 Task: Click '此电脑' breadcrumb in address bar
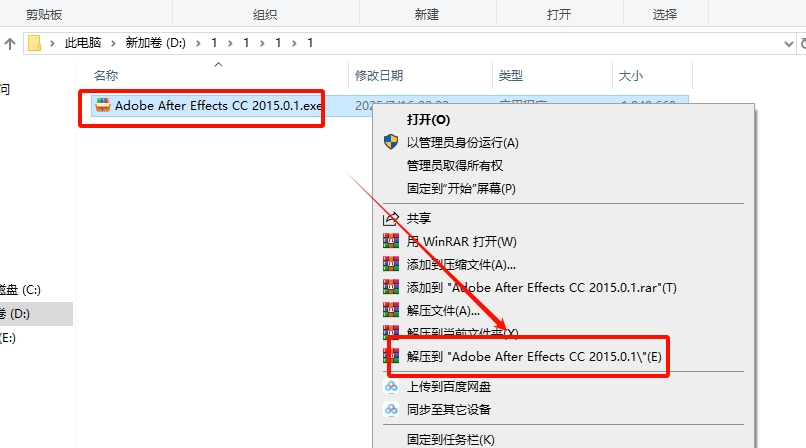83,43
